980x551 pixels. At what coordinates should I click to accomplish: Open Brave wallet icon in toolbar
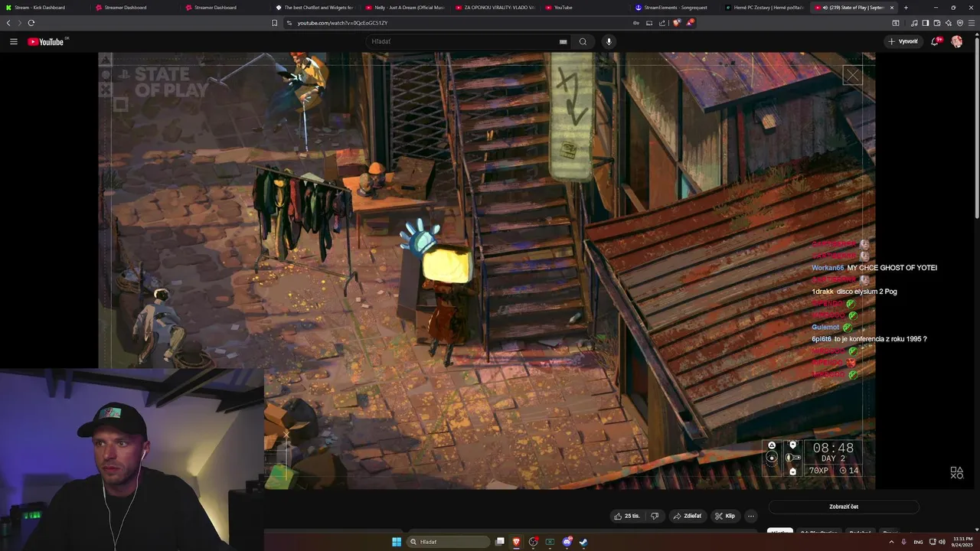[936, 23]
